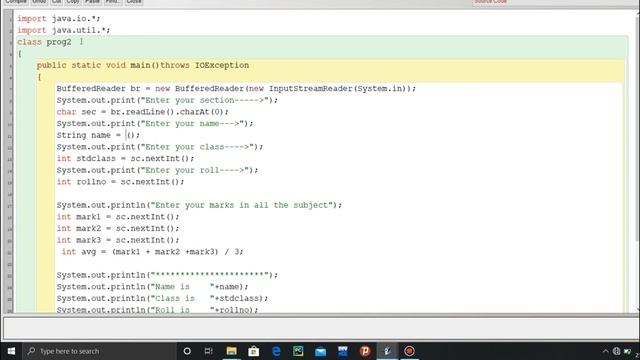This screenshot has height=360, width=640.
Task: Click the Paste button in editor toolbar
Action: point(92,2)
